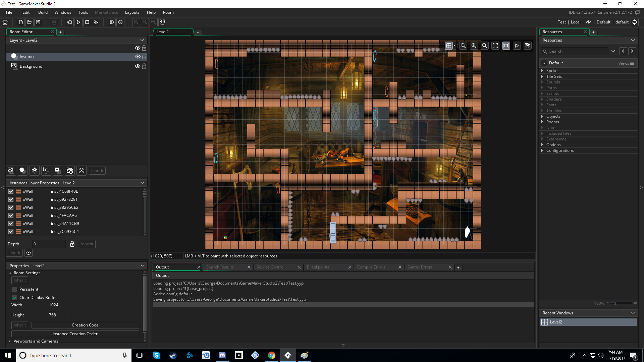Screen dimensions: 644x362
Task: Open Game Options gear in toolbar
Action: point(111,22)
